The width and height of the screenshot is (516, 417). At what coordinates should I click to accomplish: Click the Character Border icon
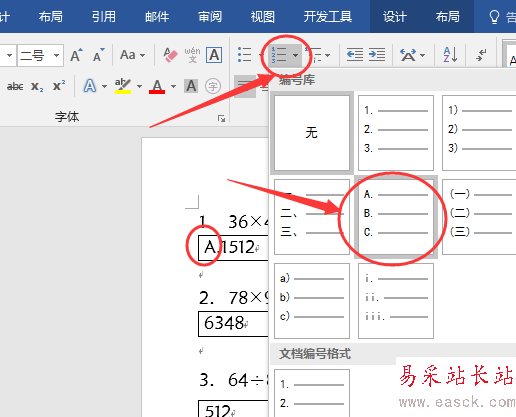click(214, 55)
